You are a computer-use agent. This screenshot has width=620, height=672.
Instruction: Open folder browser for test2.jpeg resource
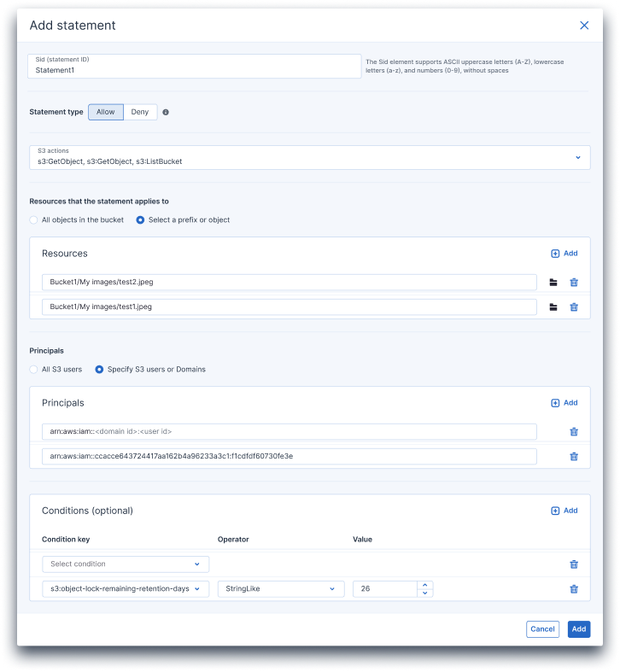point(553,283)
